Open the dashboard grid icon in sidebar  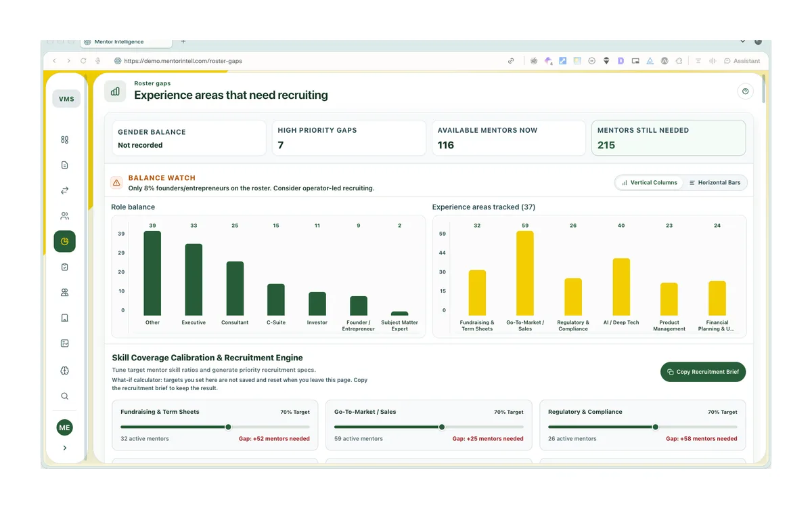64,140
